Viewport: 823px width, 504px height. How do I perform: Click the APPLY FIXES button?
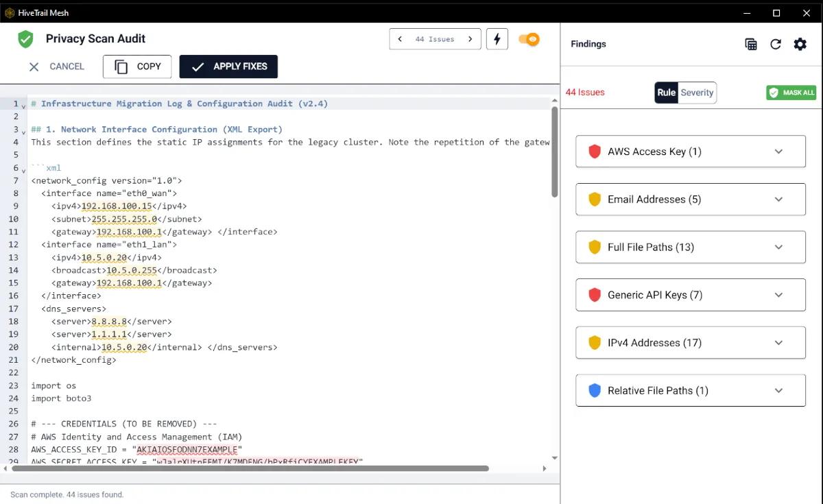click(x=228, y=67)
